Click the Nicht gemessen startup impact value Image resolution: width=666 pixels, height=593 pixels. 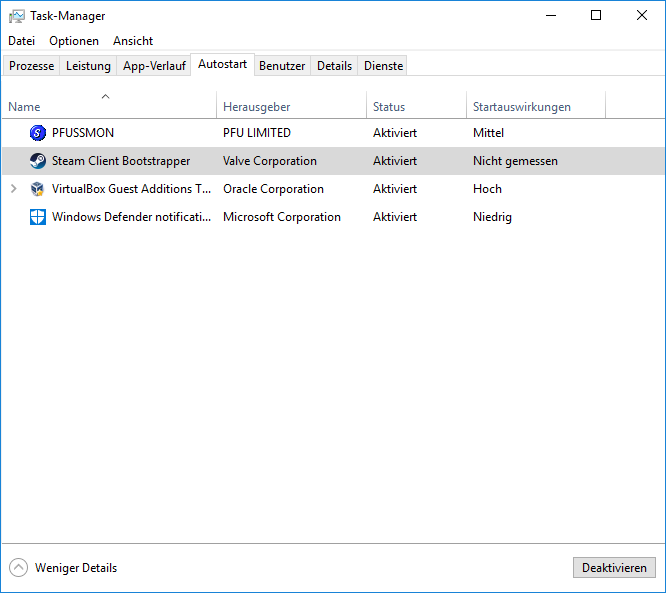[515, 161]
